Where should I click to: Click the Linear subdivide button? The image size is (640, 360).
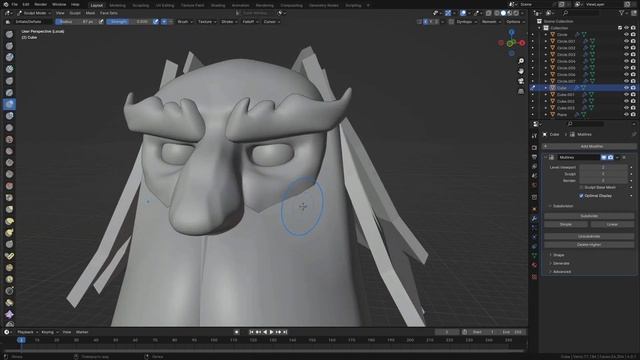click(x=612, y=224)
